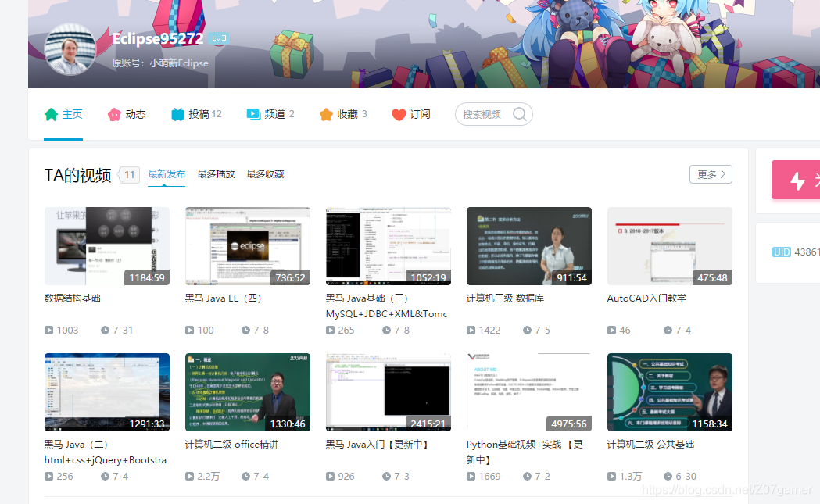Image resolution: width=820 pixels, height=504 pixels.
Task: Open the 更多 more videos button
Action: tap(711, 174)
